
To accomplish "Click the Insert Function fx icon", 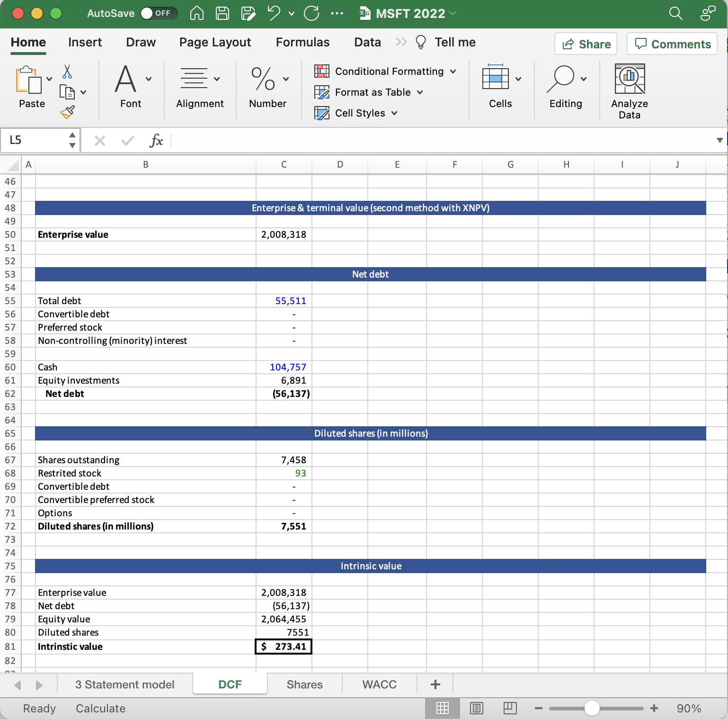I will pyautogui.click(x=156, y=140).
